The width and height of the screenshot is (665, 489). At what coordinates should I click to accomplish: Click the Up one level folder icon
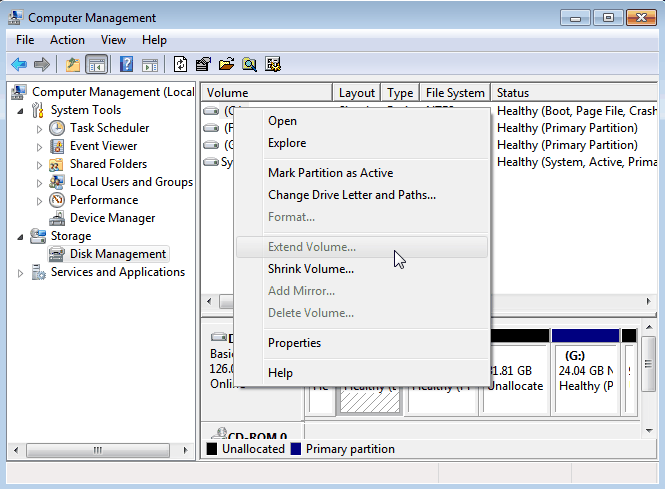(x=73, y=64)
